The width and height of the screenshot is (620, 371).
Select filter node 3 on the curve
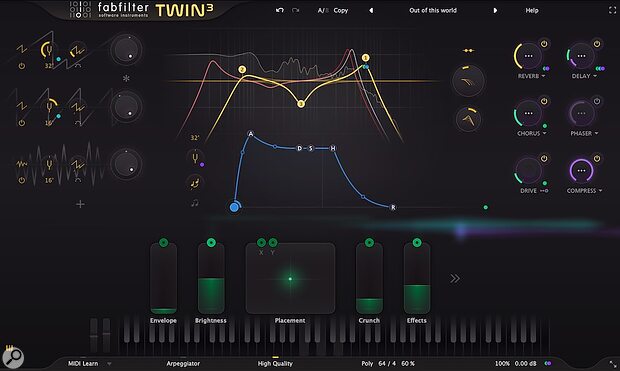301,104
